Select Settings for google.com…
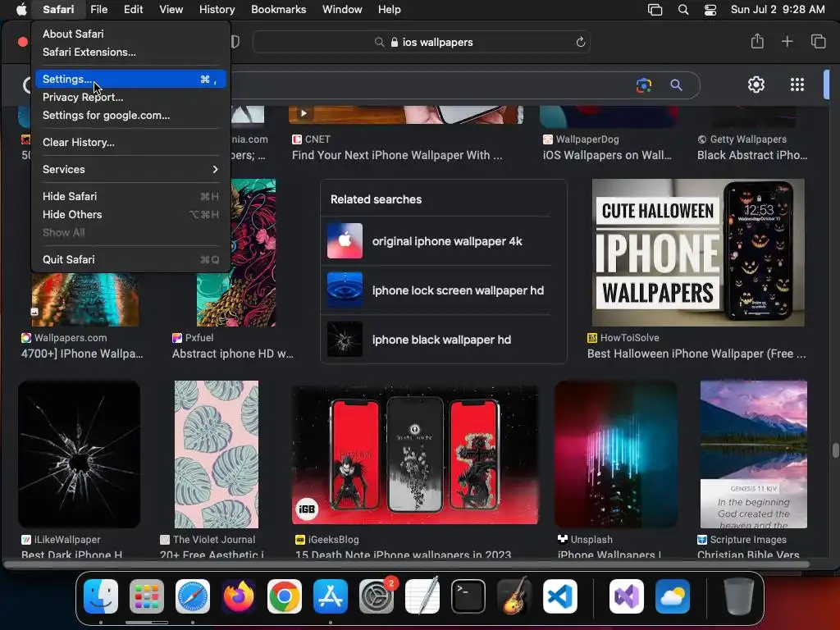This screenshot has width=840, height=630. [130, 115]
